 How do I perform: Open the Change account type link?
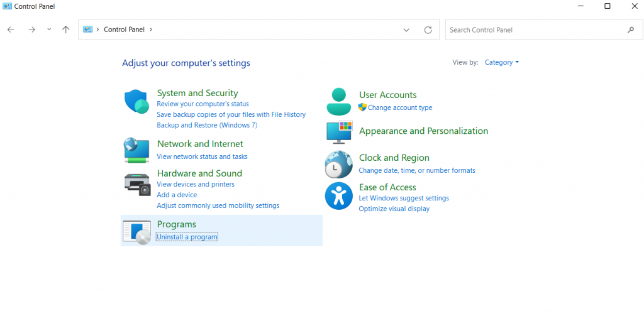point(400,107)
